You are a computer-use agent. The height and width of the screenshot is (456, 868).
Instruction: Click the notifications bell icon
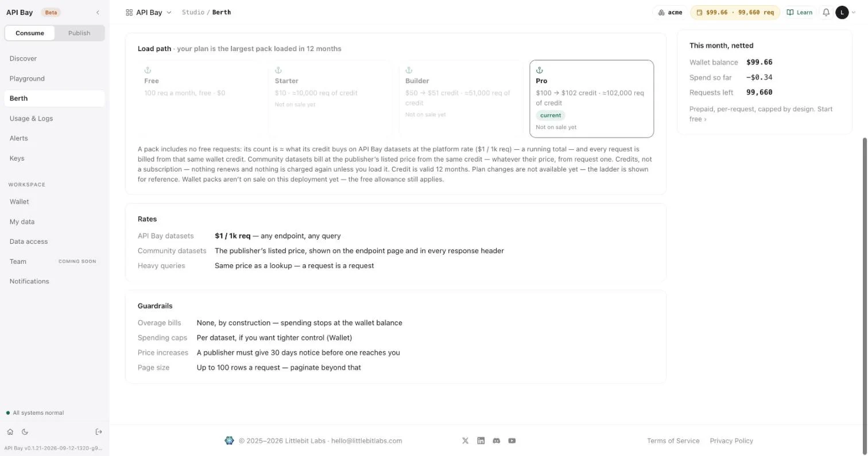(x=826, y=12)
